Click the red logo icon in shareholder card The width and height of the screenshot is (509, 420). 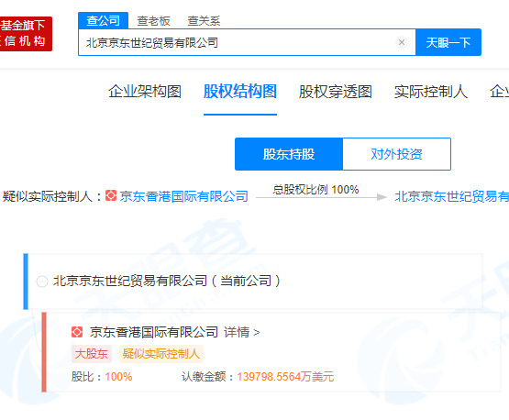pyautogui.click(x=77, y=332)
